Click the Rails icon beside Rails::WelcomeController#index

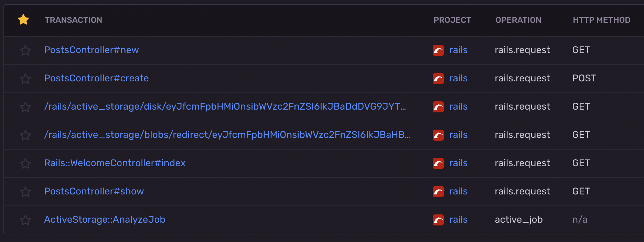pos(438,163)
